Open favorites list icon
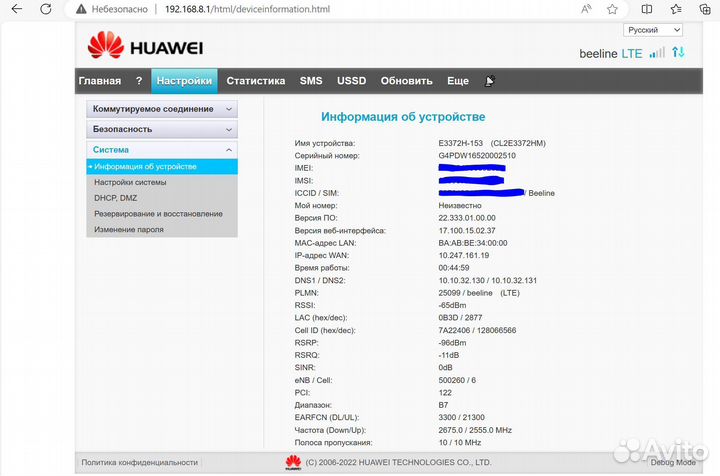The image size is (720, 476). point(676,9)
